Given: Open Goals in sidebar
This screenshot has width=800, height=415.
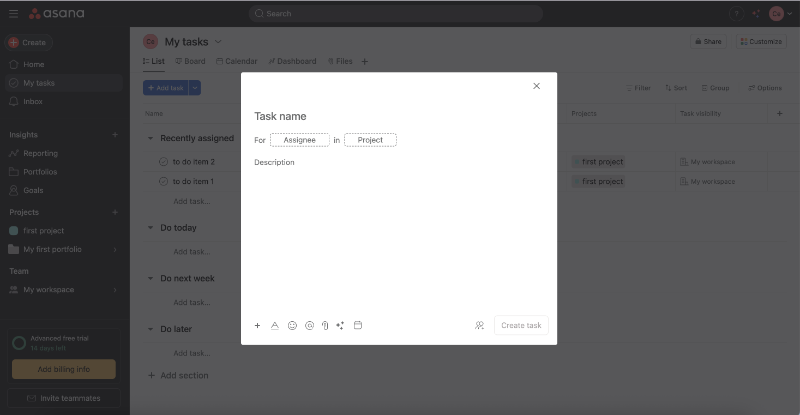Looking at the screenshot, I should 64,190.
